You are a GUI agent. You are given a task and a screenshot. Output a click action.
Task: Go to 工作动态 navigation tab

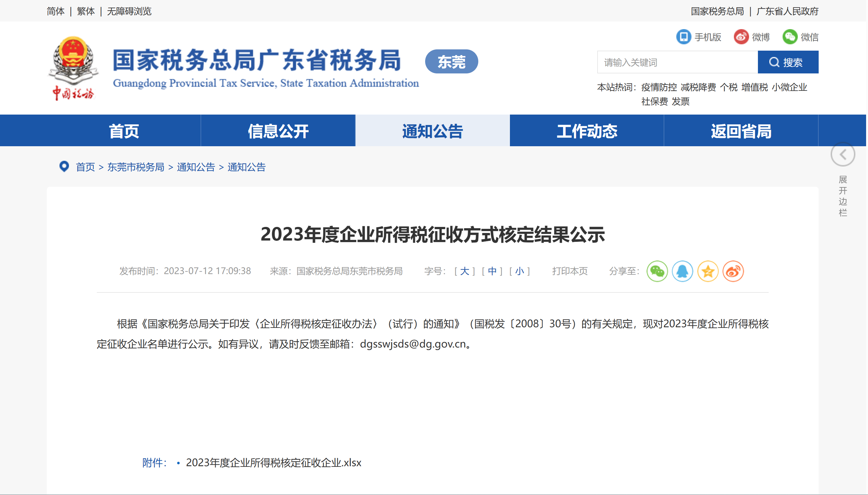[587, 131]
